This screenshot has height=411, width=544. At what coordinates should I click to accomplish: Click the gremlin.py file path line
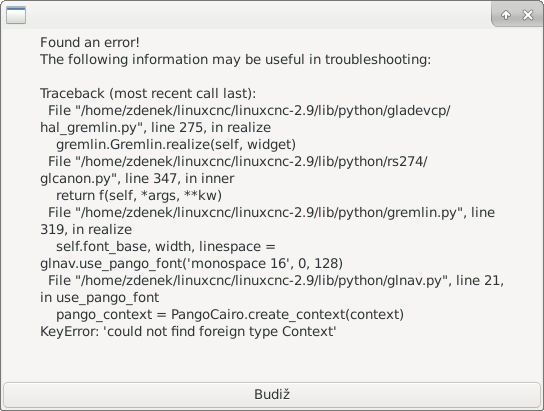click(271, 212)
